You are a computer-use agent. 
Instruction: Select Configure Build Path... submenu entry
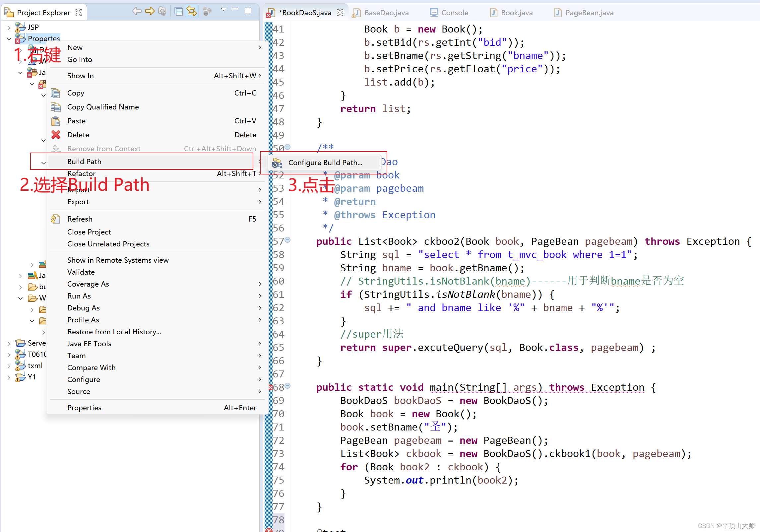(325, 163)
